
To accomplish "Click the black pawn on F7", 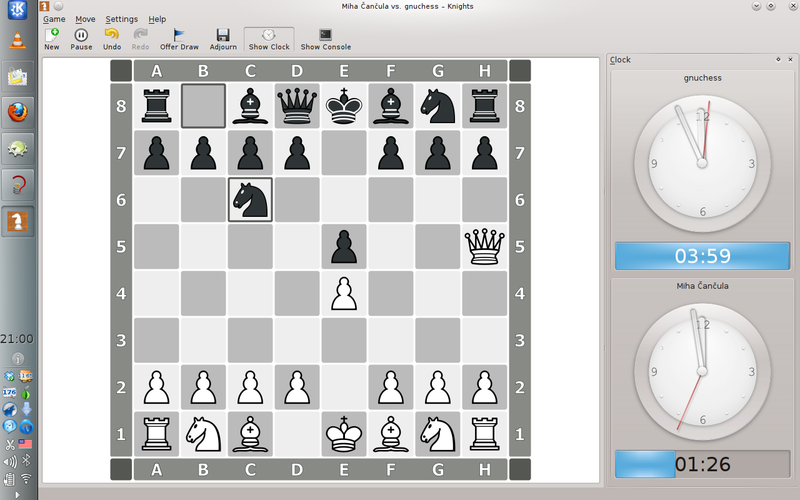I will pyautogui.click(x=391, y=153).
